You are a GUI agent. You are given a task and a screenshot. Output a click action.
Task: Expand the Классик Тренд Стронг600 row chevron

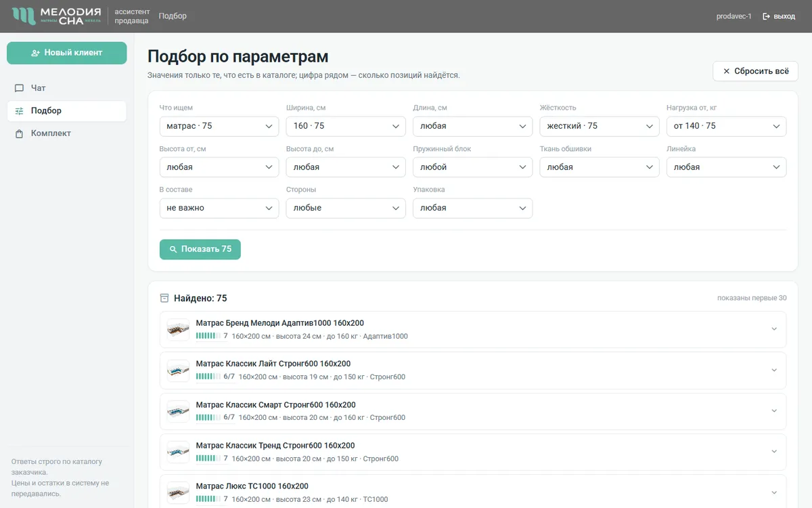(x=774, y=452)
